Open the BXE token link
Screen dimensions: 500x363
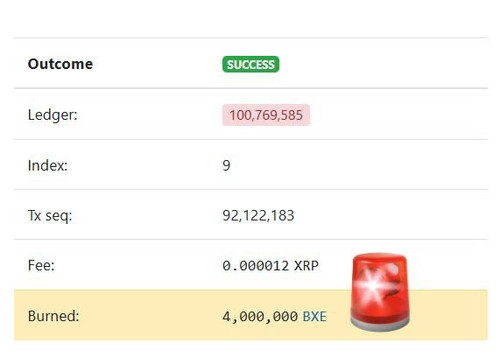click(x=314, y=316)
